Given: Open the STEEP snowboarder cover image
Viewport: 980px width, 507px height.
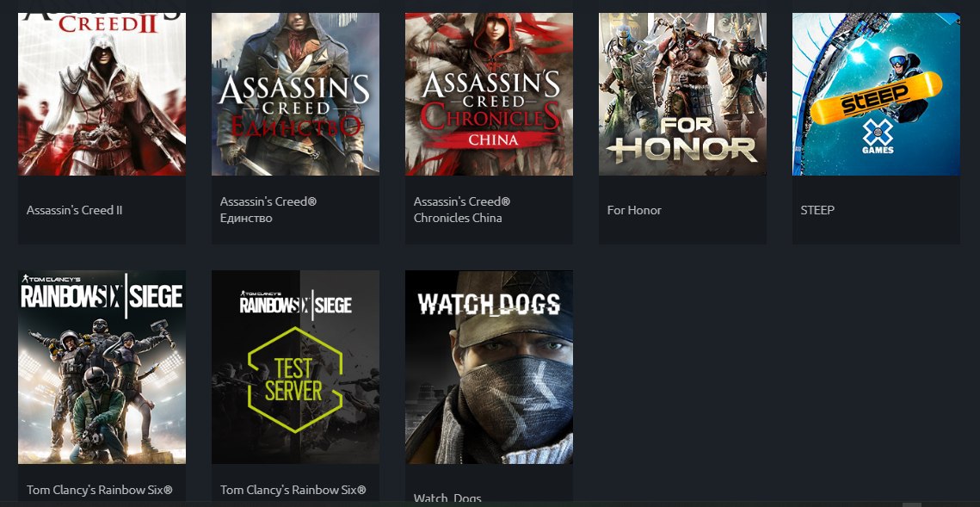Looking at the screenshot, I should (x=876, y=94).
